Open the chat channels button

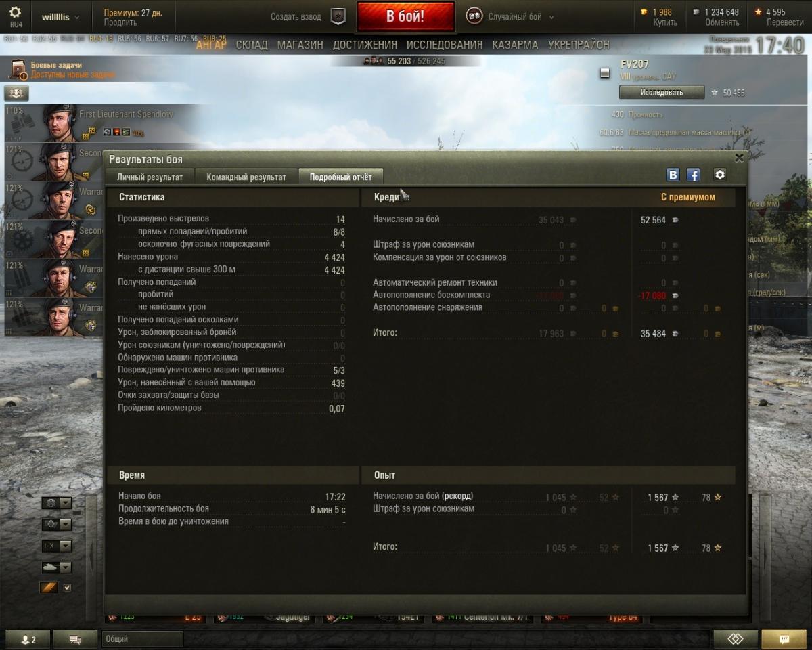(75, 639)
